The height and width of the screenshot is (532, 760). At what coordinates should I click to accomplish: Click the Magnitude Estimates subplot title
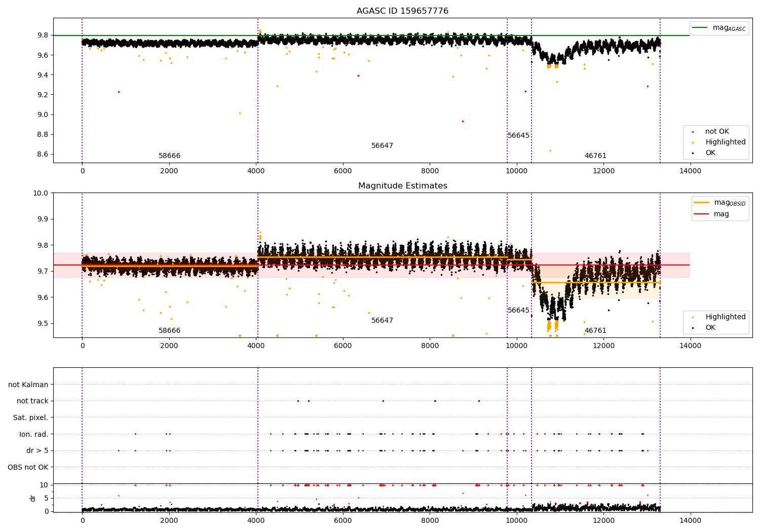[402, 186]
